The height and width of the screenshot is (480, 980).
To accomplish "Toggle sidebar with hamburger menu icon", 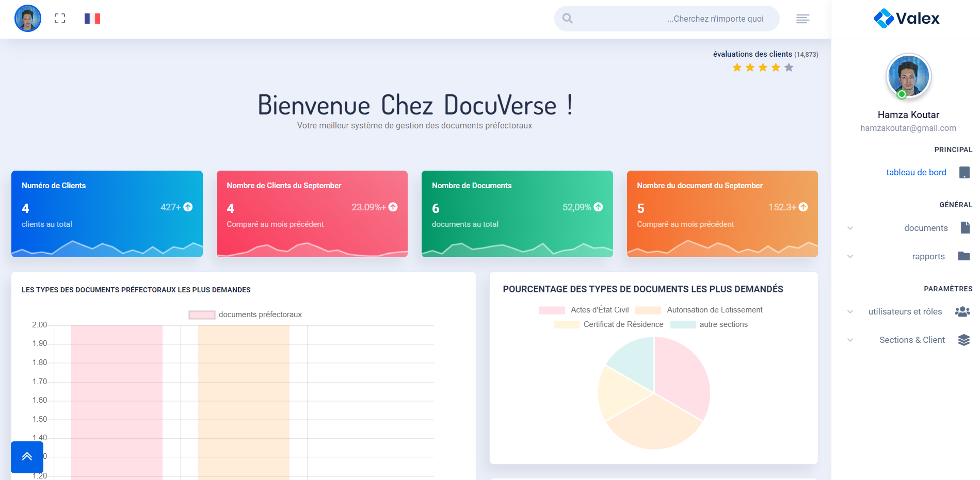I will tap(803, 19).
